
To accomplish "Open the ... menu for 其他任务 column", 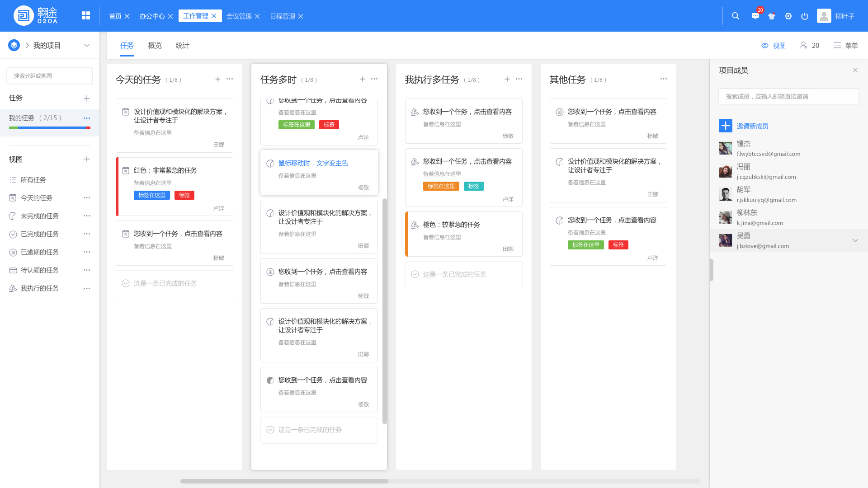I will coord(663,79).
